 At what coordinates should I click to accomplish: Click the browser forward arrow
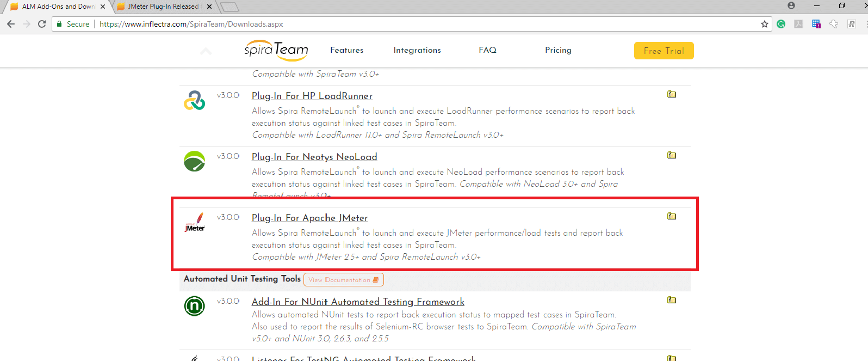(x=27, y=24)
